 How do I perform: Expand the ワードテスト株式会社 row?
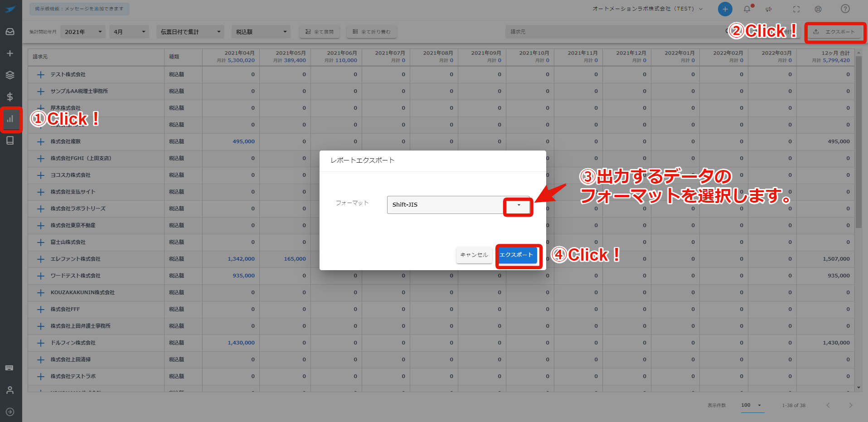41,276
